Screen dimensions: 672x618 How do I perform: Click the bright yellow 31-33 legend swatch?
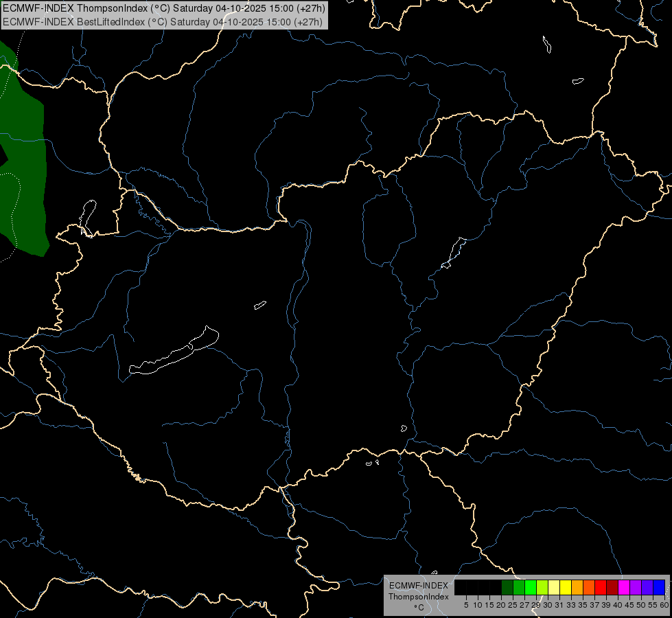pos(566,587)
